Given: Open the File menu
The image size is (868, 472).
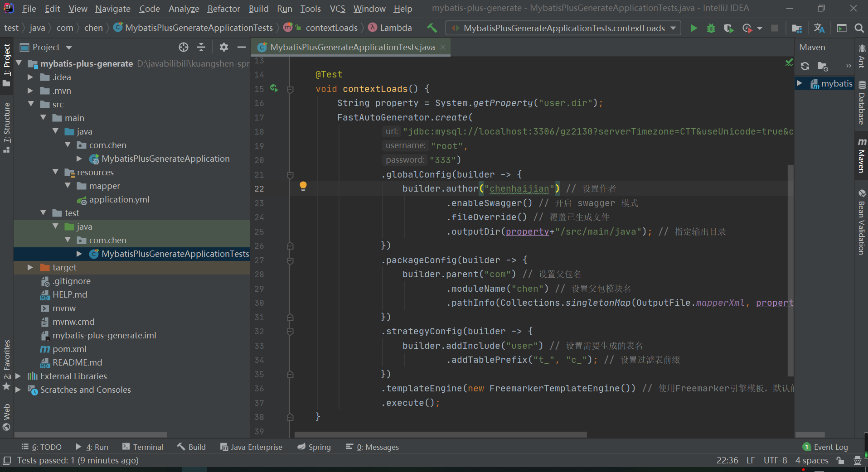Looking at the screenshot, I should pos(29,9).
